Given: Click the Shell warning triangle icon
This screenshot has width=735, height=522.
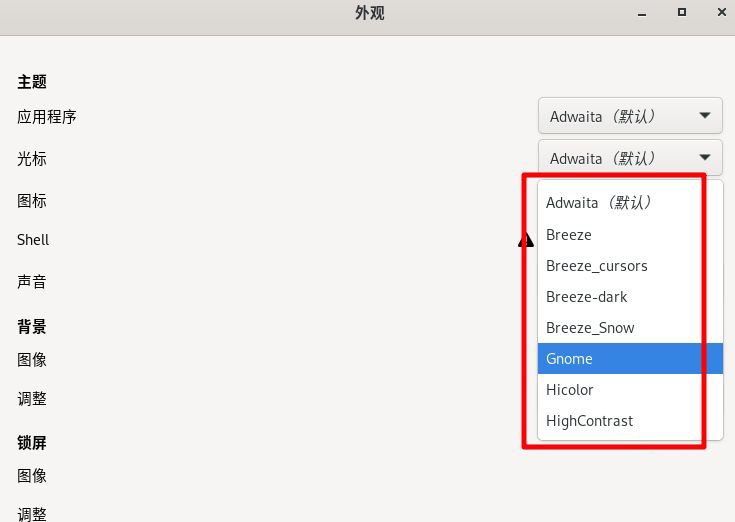Looking at the screenshot, I should [x=525, y=240].
